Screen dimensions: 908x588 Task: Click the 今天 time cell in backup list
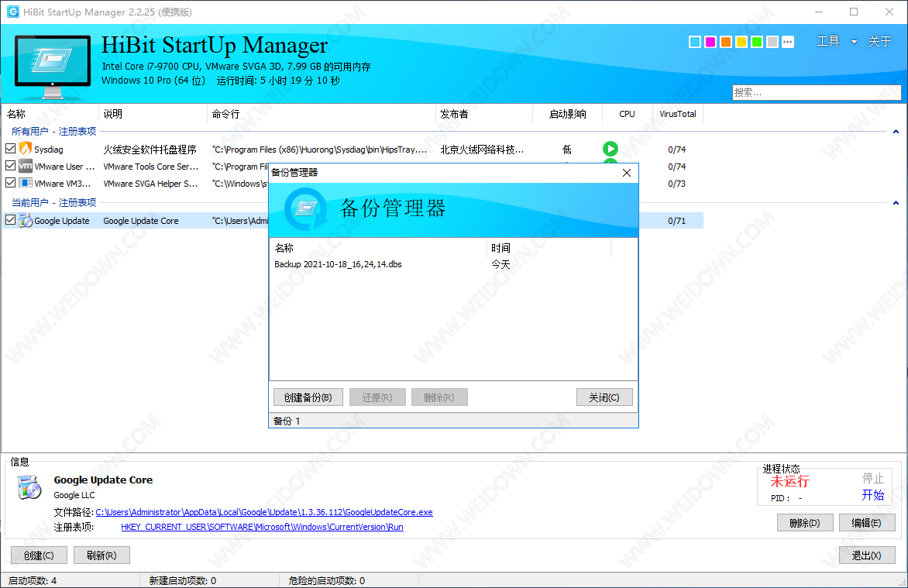(501, 264)
